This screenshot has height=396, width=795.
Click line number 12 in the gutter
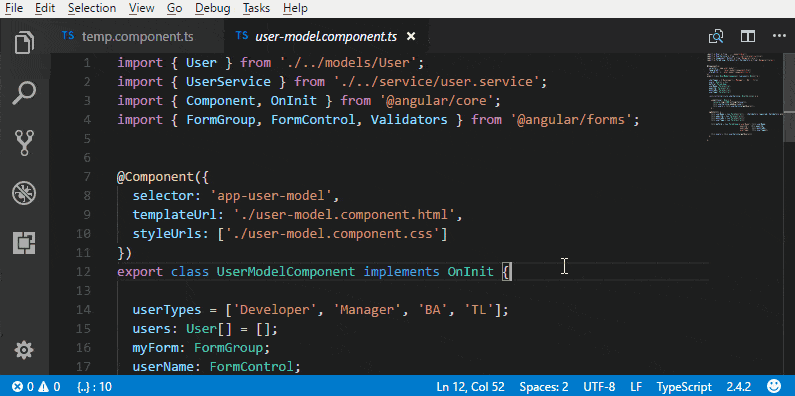pyautogui.click(x=83, y=272)
